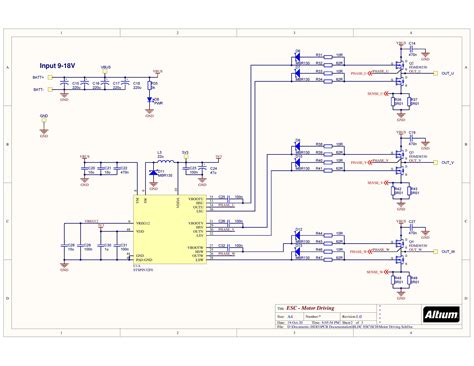The width and height of the screenshot is (474, 366).
Task: Select the L3 inductor coil symbol
Action: (166, 162)
